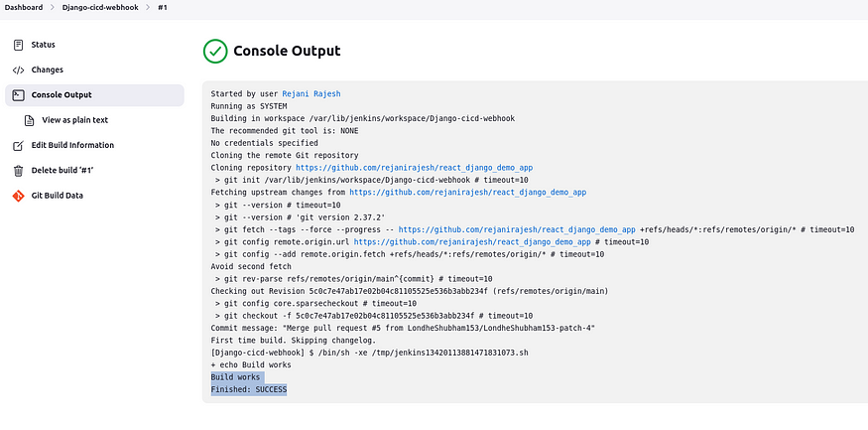Click the View as plain text document icon
Screen dimensions: 868x430
30,120
